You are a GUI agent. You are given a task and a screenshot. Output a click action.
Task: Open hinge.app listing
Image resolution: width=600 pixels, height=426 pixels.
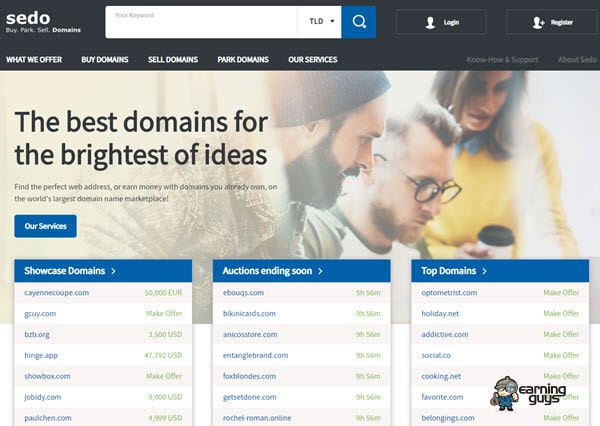click(x=41, y=356)
